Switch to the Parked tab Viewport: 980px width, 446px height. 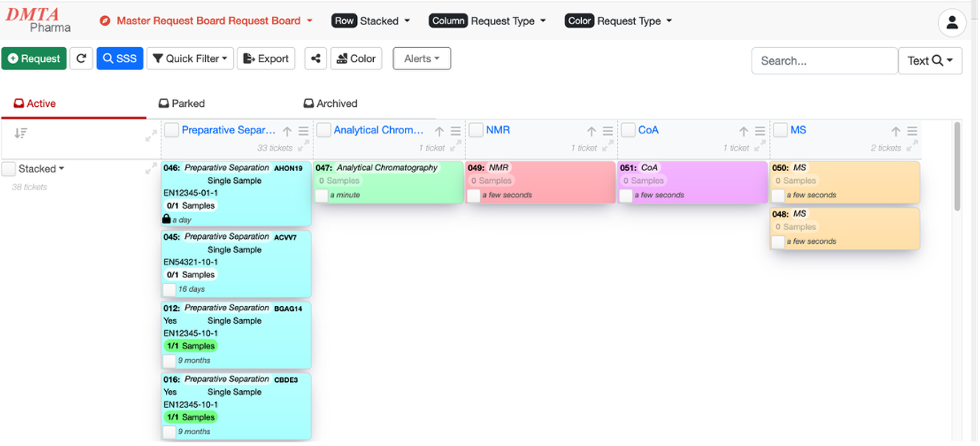click(183, 103)
